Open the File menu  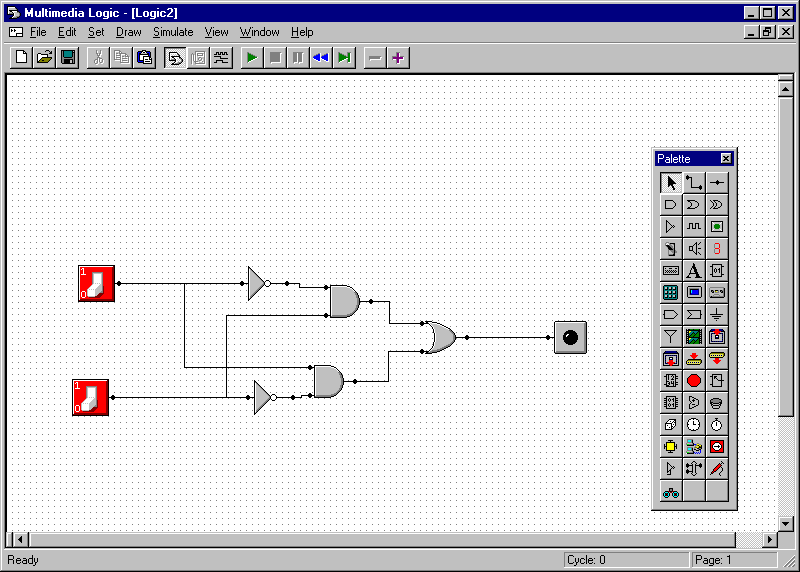38,32
